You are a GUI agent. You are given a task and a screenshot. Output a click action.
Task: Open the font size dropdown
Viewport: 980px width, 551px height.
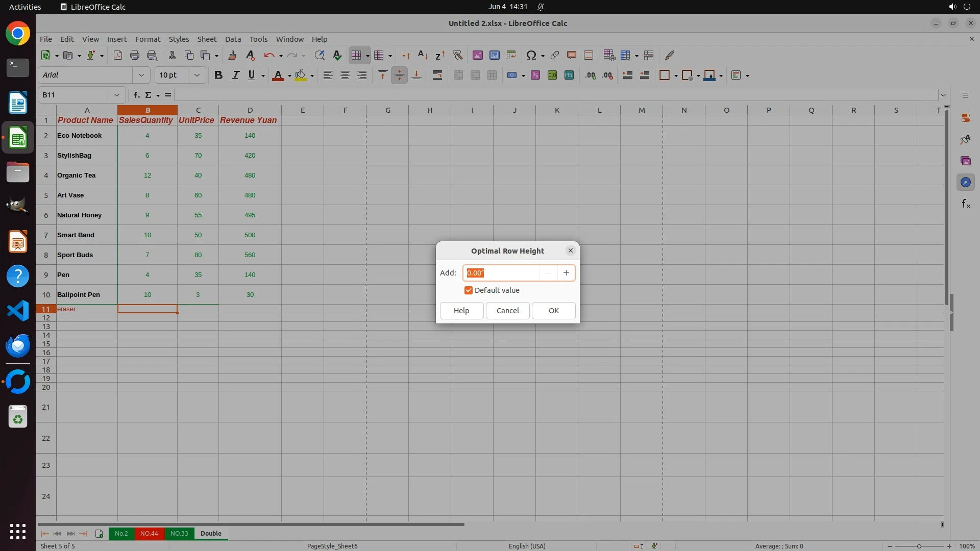point(197,76)
